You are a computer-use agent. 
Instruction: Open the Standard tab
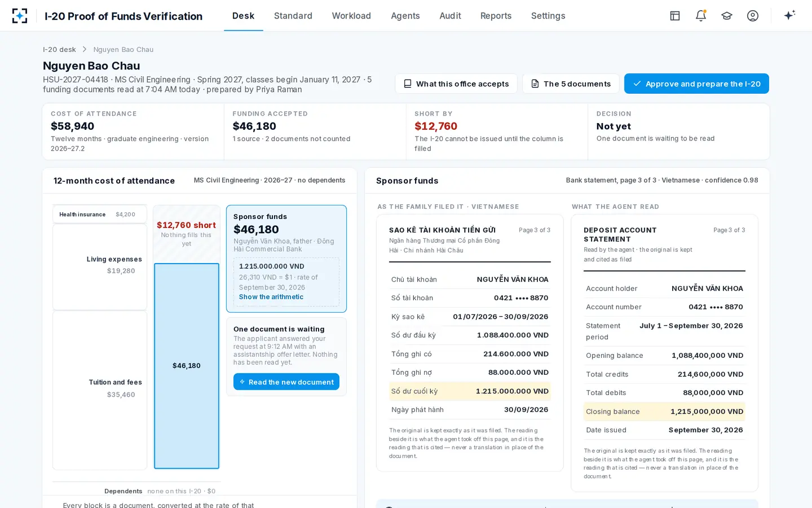[x=293, y=16]
